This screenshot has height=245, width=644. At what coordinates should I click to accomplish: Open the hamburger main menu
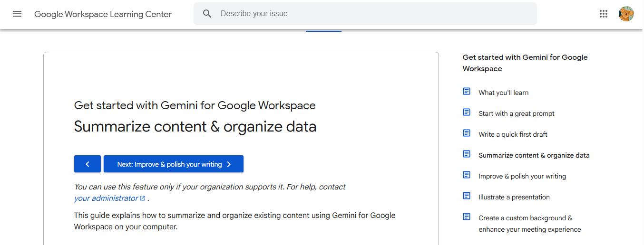(x=17, y=14)
